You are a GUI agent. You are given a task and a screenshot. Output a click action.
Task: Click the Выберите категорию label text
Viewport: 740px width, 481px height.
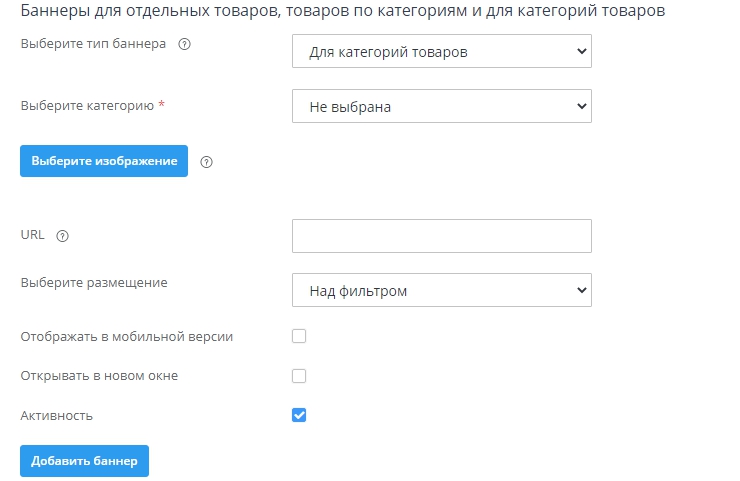click(86, 105)
